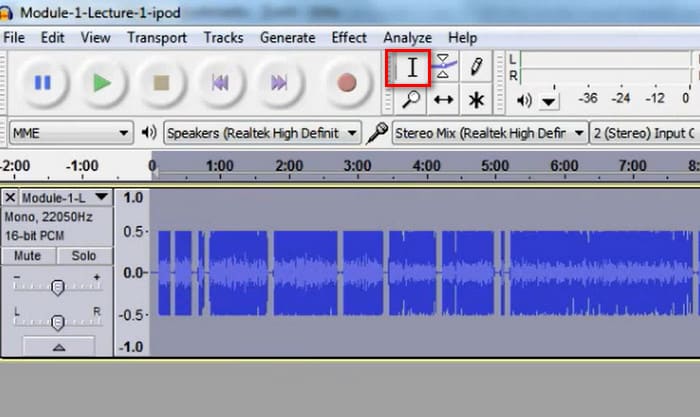The image size is (700, 417).
Task: Select the Selection (I-beam) tool
Action: (x=411, y=68)
